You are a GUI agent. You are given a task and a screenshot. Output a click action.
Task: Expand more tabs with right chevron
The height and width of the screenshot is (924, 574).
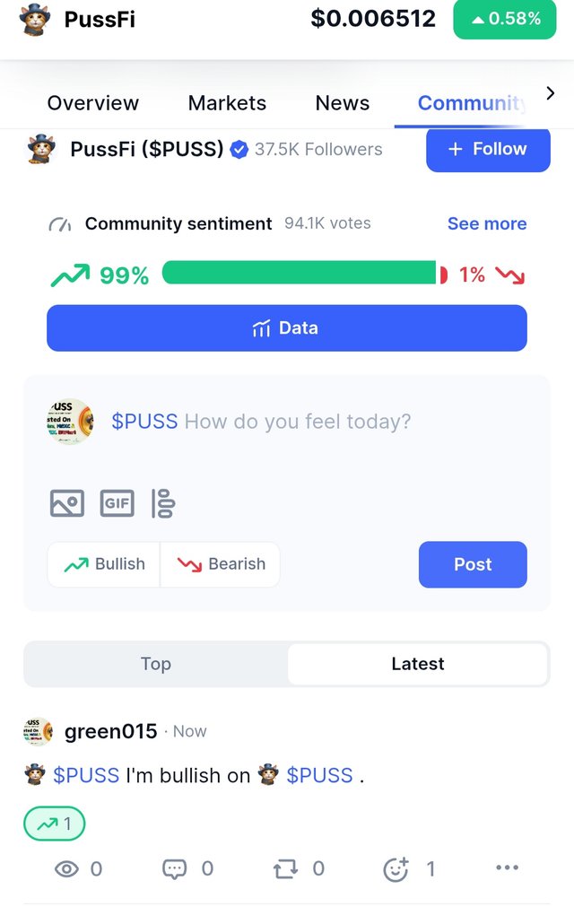[551, 93]
